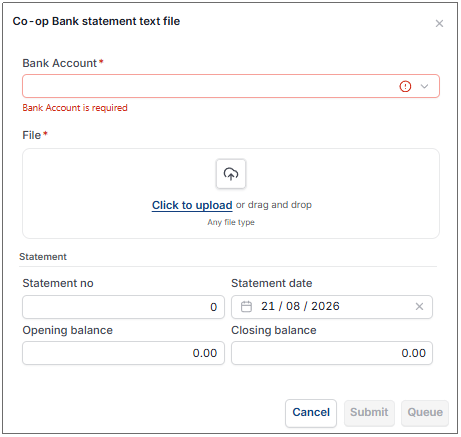Click the Bank Account field label
461x437 pixels.
59,63
